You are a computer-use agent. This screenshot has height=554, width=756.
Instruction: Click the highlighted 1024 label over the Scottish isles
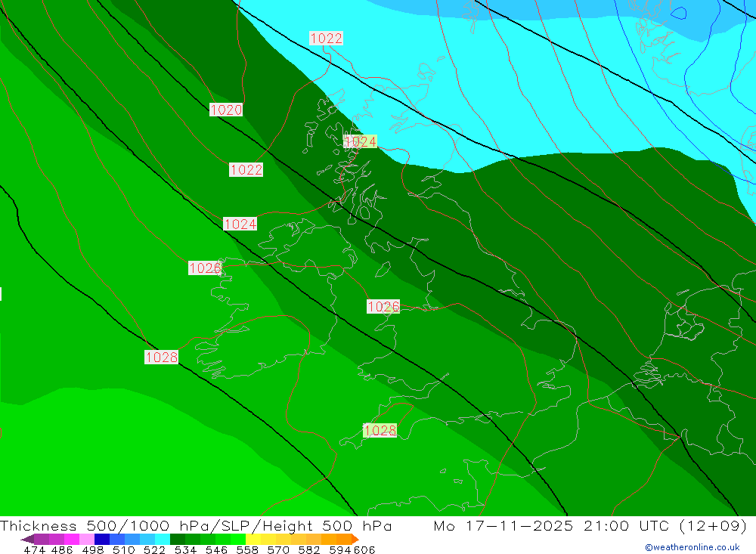[x=360, y=141]
